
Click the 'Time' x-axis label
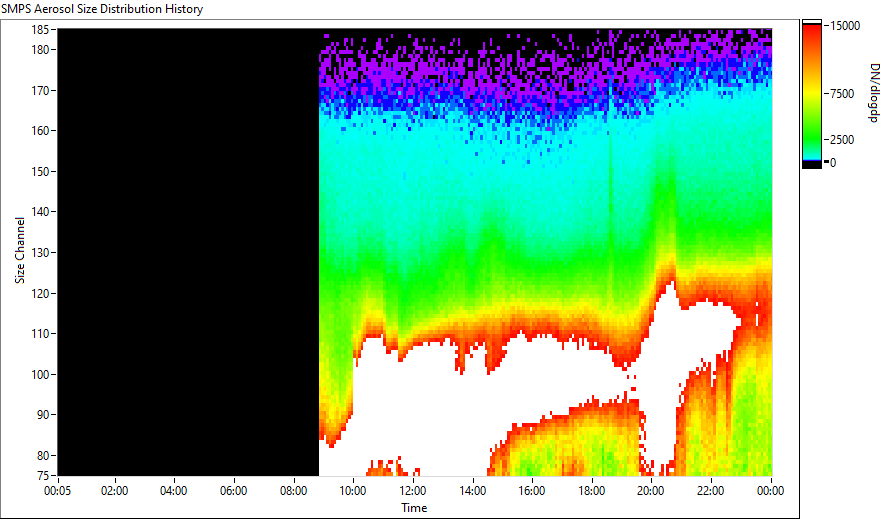pyautogui.click(x=414, y=508)
